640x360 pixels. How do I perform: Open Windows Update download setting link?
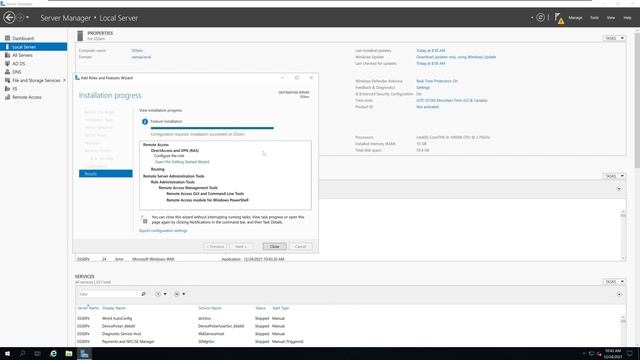456,57
